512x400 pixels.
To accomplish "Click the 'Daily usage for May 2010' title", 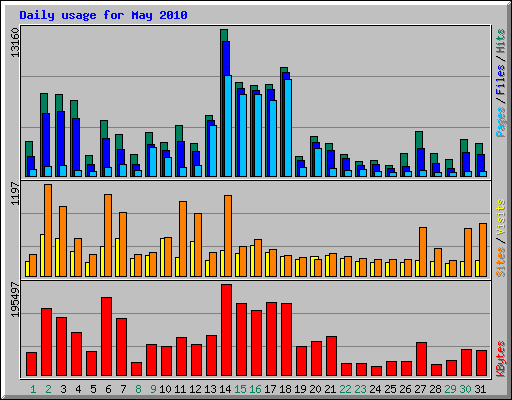I will tap(103, 15).
